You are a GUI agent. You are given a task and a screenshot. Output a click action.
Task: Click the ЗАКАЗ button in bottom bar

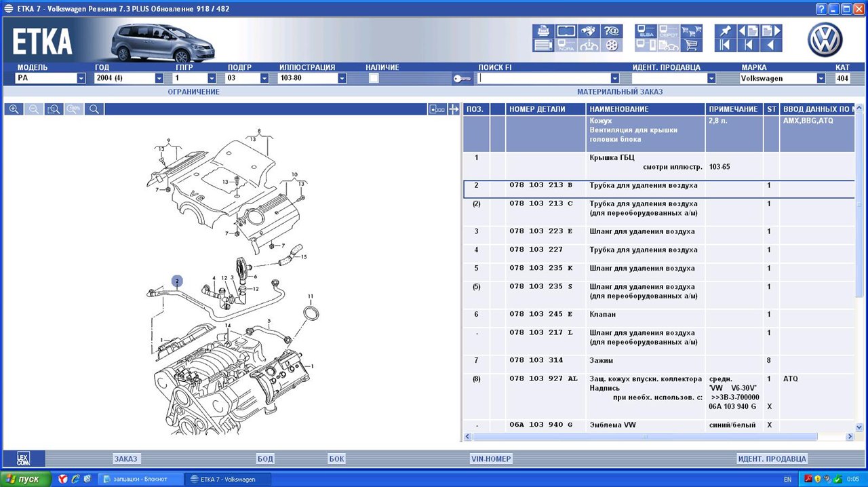pyautogui.click(x=125, y=459)
